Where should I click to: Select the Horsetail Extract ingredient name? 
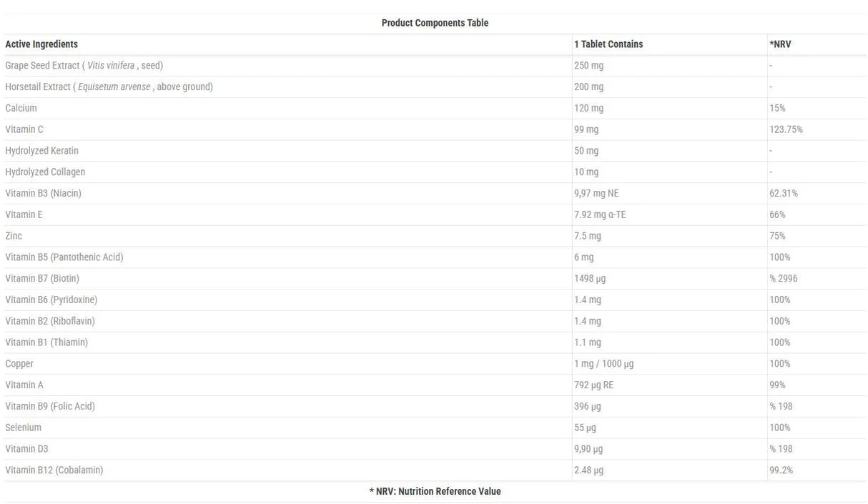point(109,87)
